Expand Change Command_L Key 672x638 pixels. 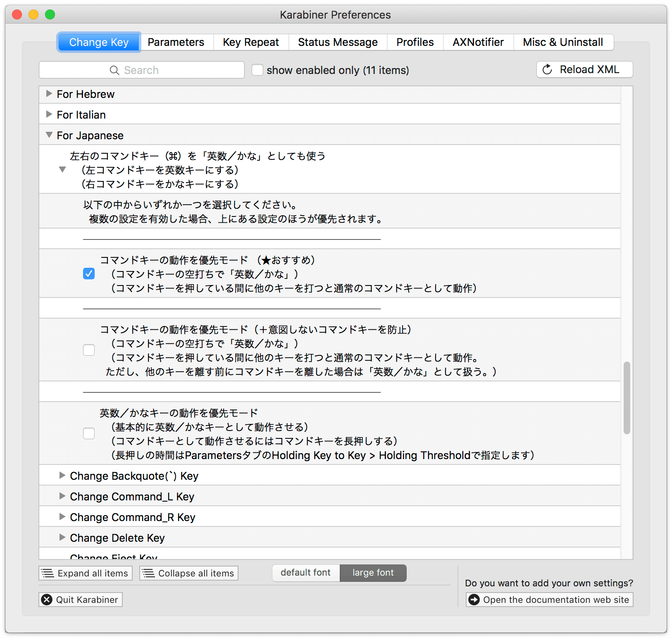point(62,496)
